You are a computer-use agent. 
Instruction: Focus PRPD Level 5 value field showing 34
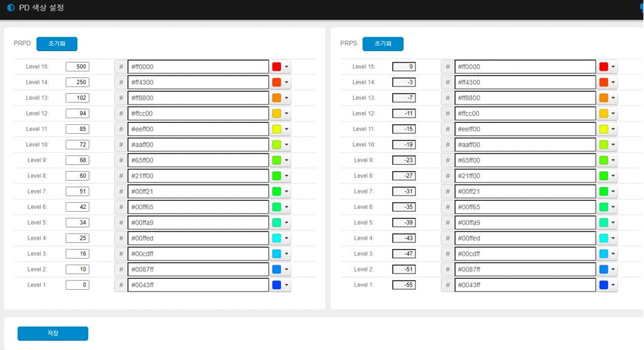point(78,223)
